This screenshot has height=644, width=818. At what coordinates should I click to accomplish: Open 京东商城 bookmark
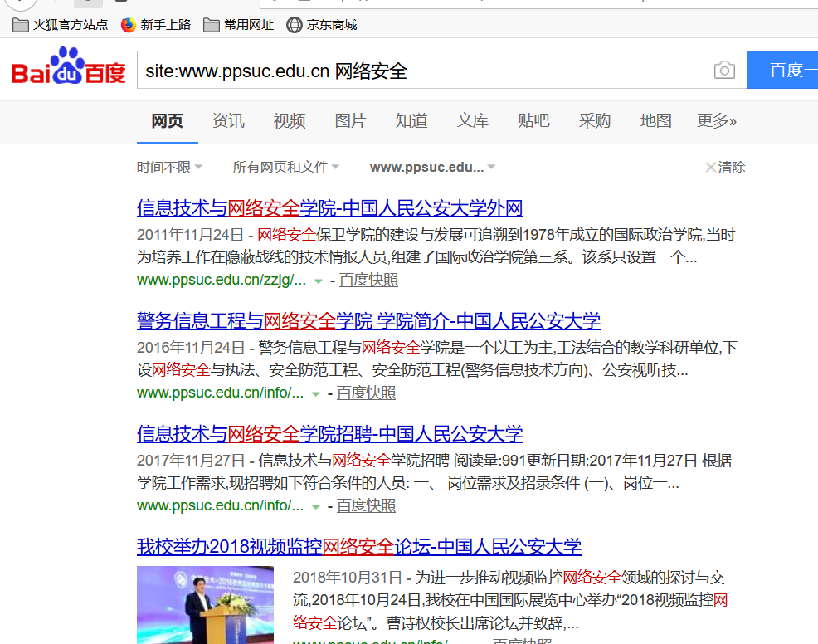pos(321,25)
